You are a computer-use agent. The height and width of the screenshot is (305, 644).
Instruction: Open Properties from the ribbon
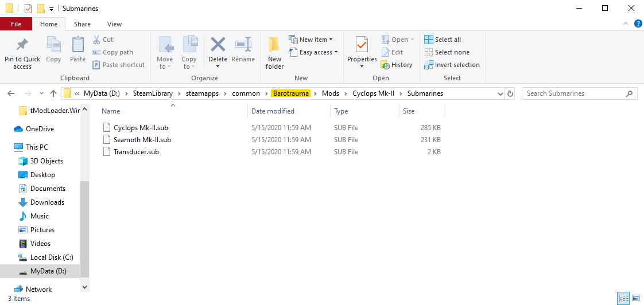pos(362,45)
